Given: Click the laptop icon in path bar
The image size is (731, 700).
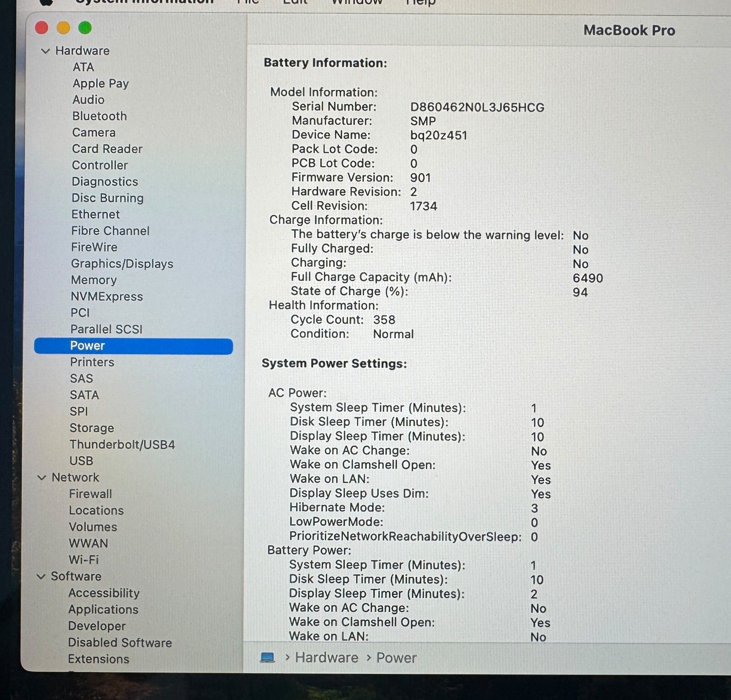Looking at the screenshot, I should click(267, 658).
